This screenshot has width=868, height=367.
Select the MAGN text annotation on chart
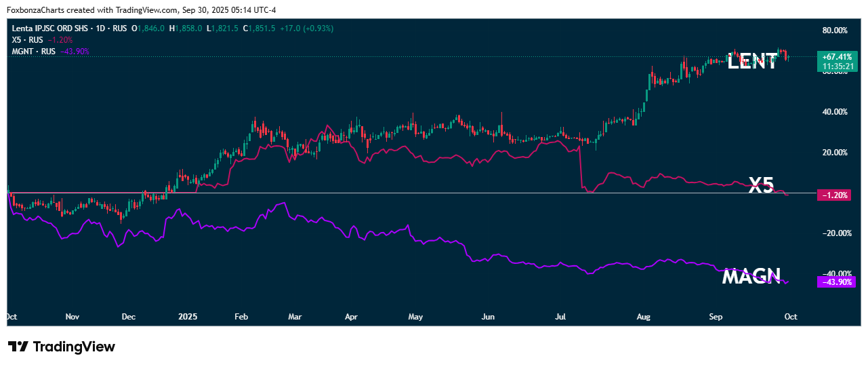(x=751, y=277)
